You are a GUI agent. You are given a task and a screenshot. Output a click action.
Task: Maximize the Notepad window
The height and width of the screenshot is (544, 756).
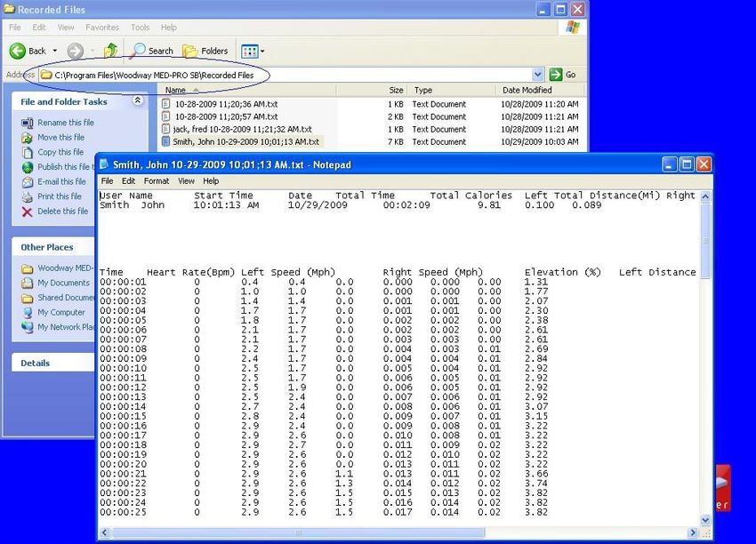[x=687, y=164]
